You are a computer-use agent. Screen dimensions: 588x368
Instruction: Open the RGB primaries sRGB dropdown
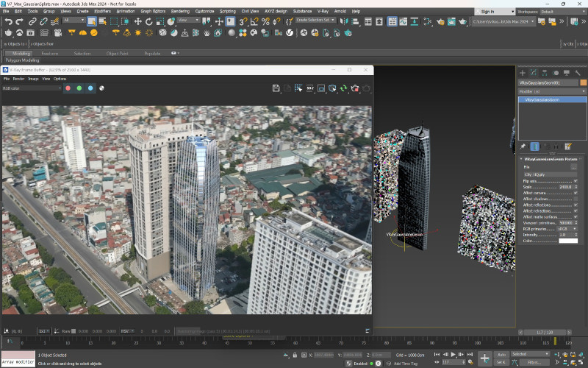point(567,229)
